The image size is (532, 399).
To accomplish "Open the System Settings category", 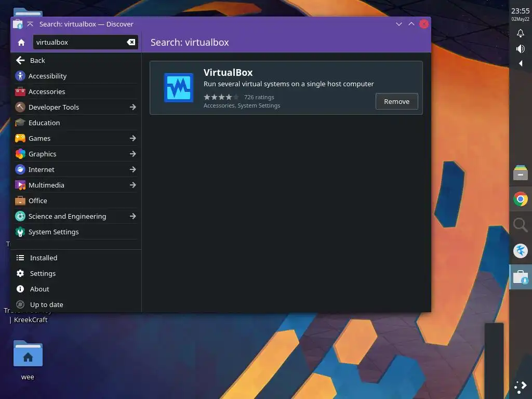I will click(76, 232).
